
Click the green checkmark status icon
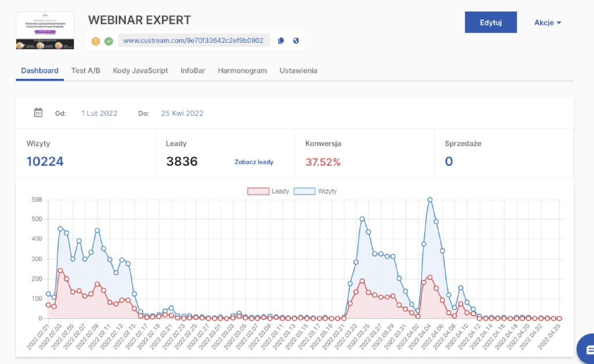tap(108, 41)
